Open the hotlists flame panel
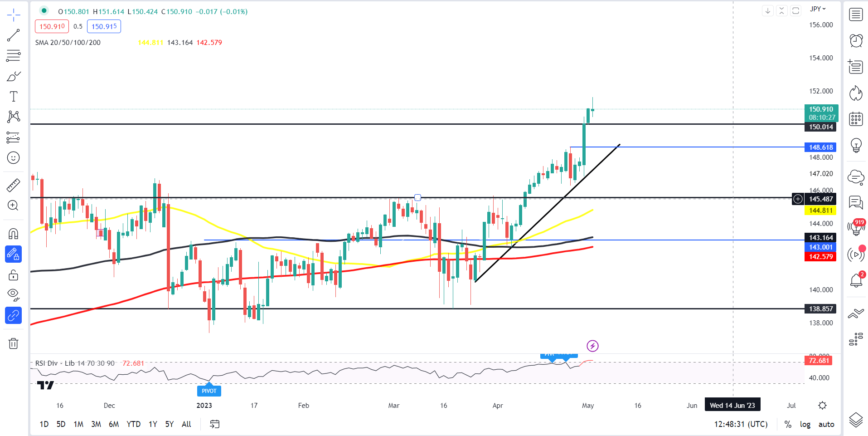 856,93
